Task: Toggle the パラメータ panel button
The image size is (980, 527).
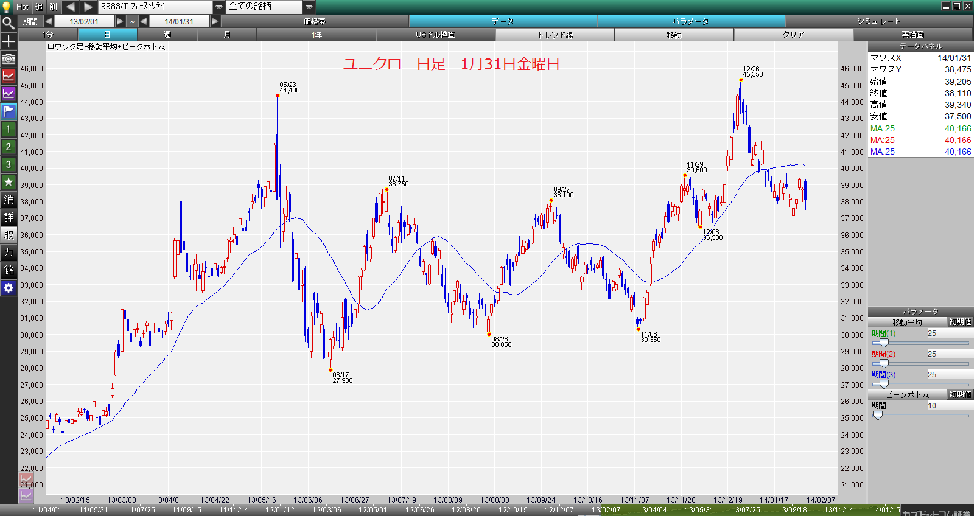Action: tap(691, 21)
